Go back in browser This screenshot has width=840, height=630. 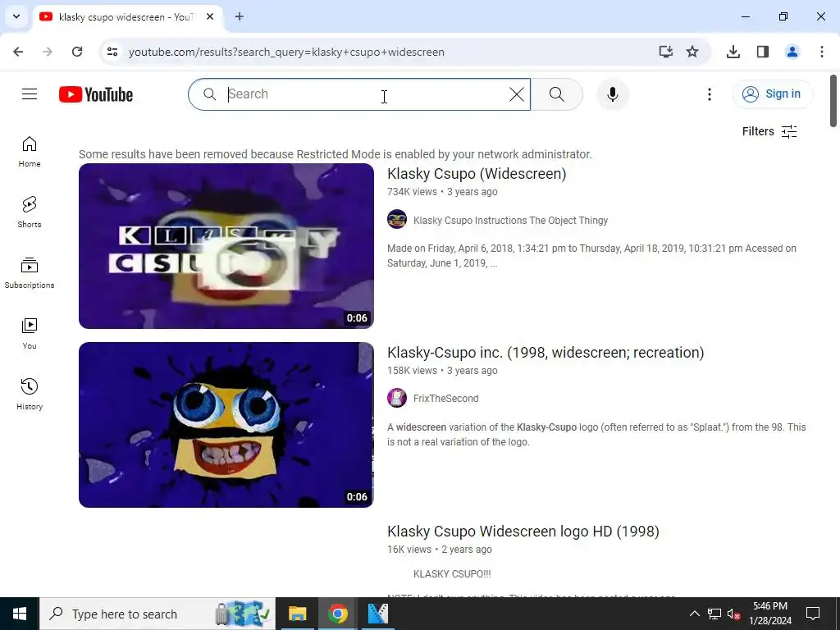[x=18, y=52]
